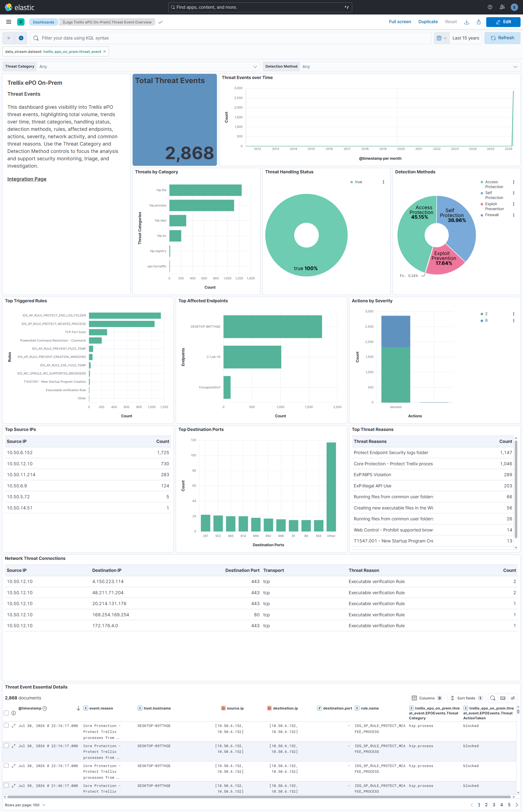Click the Edit dashboard button
Screen dimensions: 523x812
[x=503, y=22]
